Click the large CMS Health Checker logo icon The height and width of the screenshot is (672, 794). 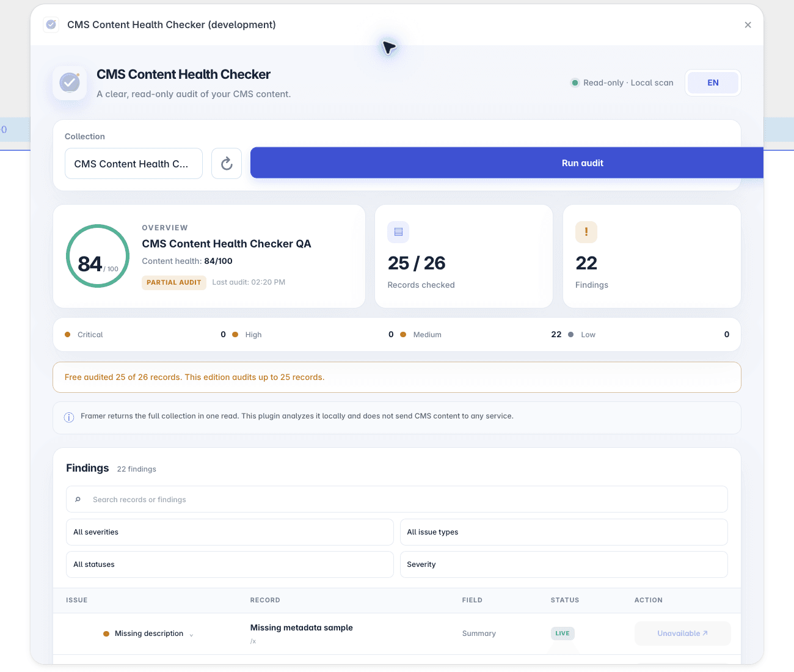tap(70, 82)
